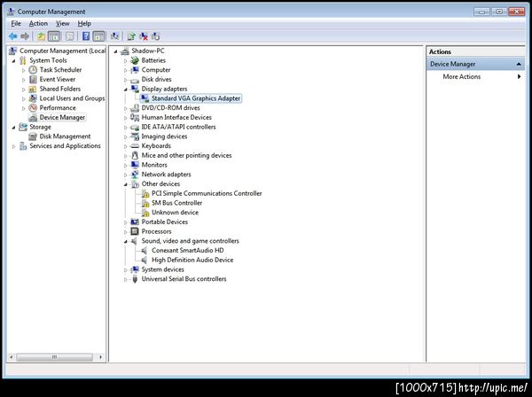The width and height of the screenshot is (532, 397).
Task: Click the Network adapters category icon
Action: [135, 175]
